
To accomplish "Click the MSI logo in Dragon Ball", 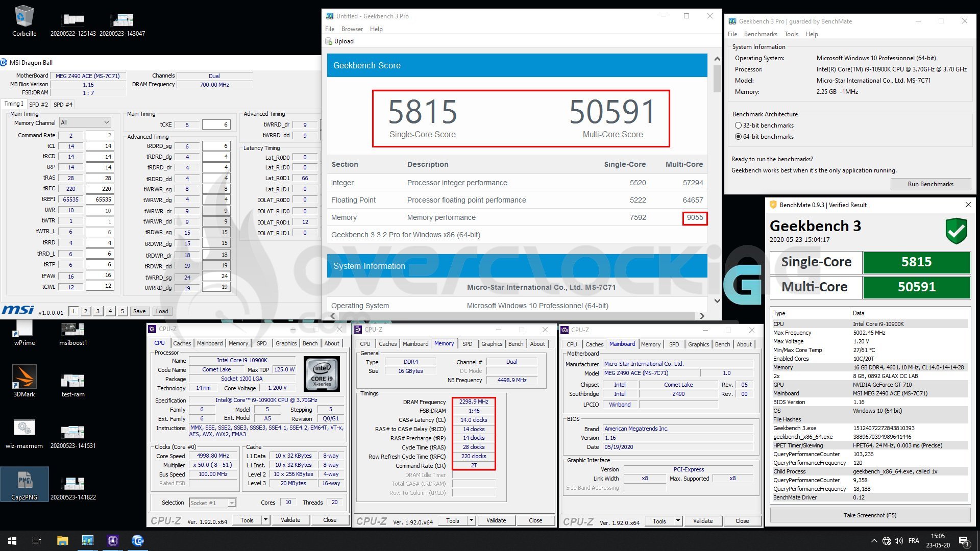I will point(18,310).
